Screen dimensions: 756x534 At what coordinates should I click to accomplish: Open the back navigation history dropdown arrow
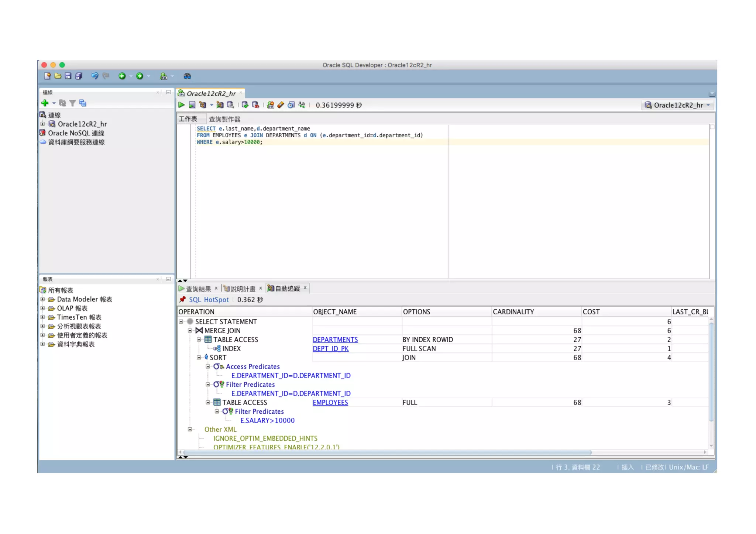click(x=131, y=76)
